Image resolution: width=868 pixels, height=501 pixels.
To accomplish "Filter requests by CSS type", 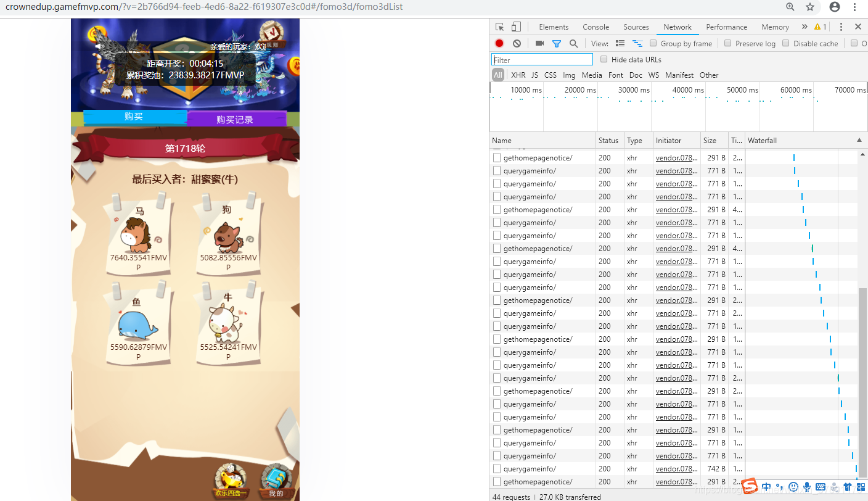I will [551, 75].
